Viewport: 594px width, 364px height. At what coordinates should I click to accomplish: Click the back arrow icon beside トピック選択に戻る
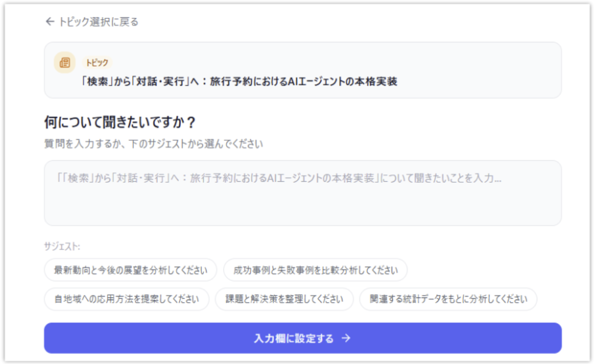point(50,21)
